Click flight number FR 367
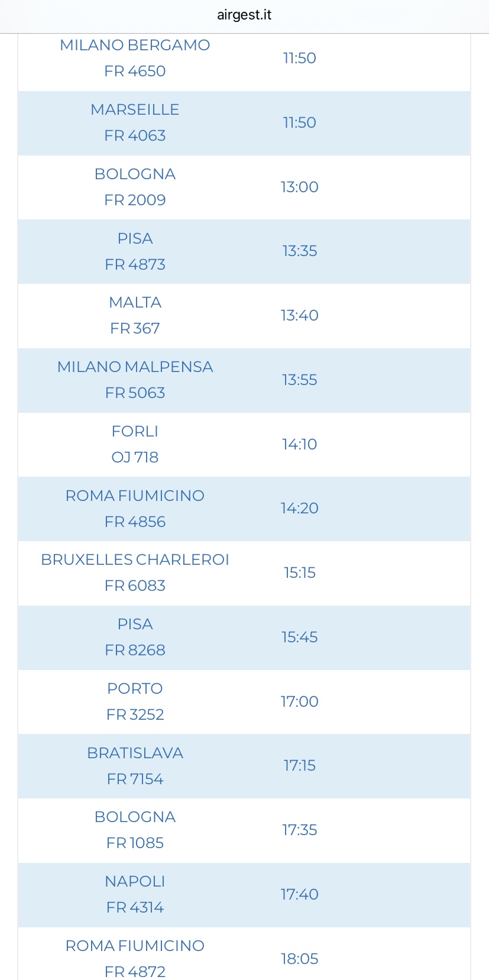 pos(135,329)
